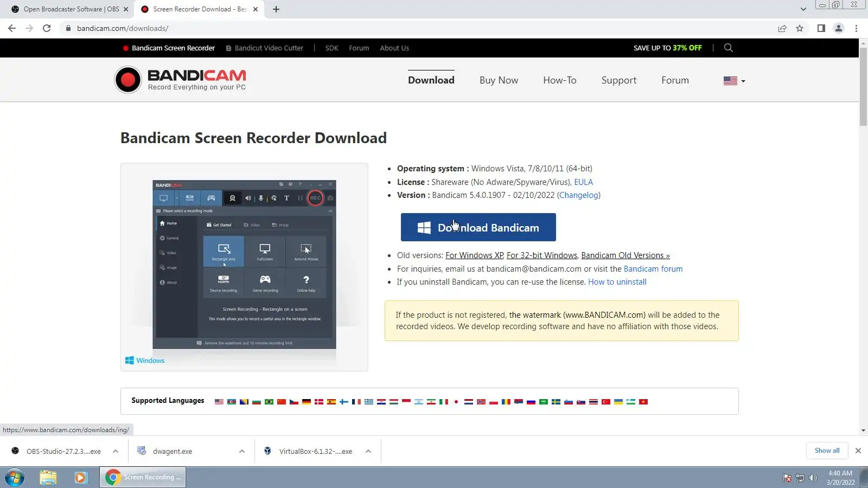Click the page vertical scrollbar thumb
Viewport: 868px width, 488px height.
863,87
